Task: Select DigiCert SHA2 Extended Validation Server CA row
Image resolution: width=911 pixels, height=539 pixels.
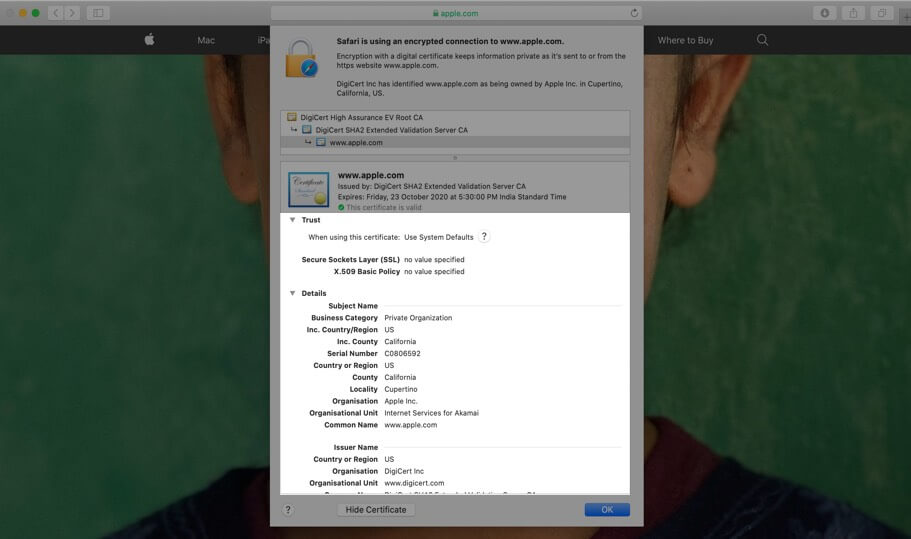Action: click(x=455, y=130)
